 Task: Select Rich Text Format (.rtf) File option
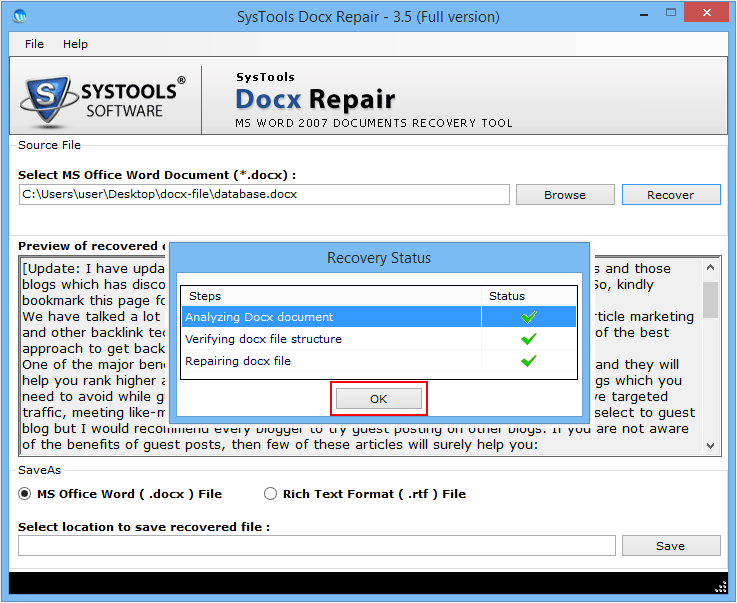tap(365, 494)
